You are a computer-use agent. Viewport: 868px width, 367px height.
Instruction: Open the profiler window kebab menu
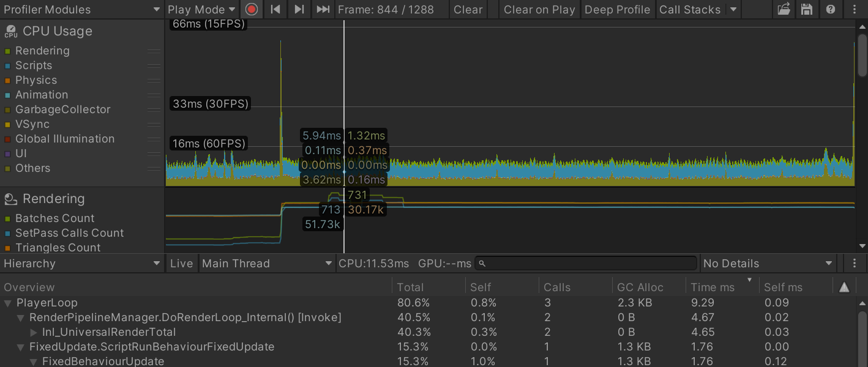pos(855,9)
